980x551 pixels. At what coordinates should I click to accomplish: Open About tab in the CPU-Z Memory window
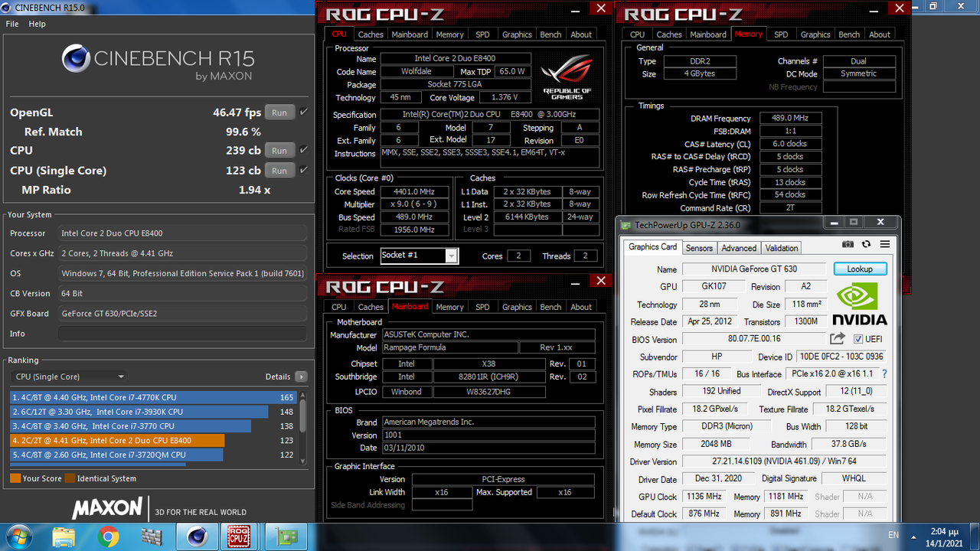coord(880,34)
